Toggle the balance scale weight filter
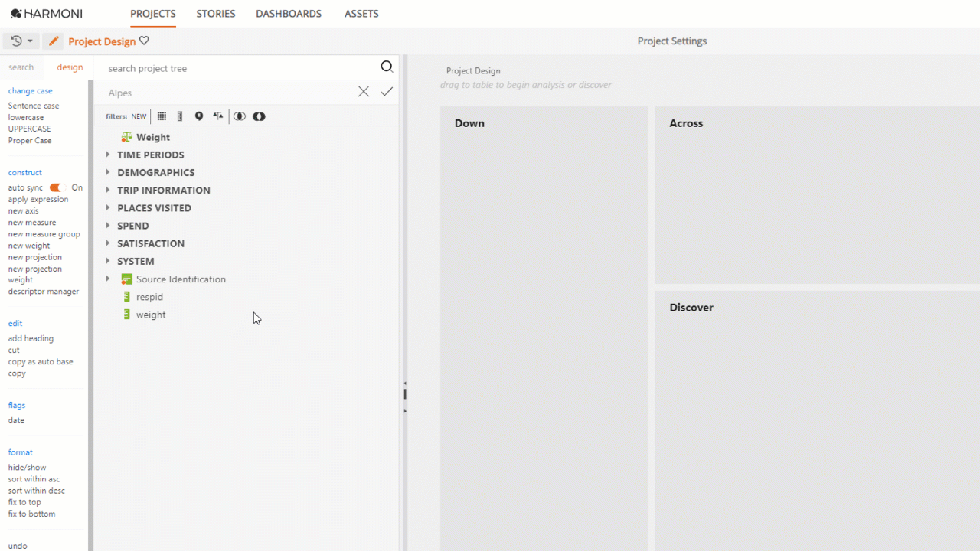The width and height of the screenshot is (980, 551). pos(218,116)
